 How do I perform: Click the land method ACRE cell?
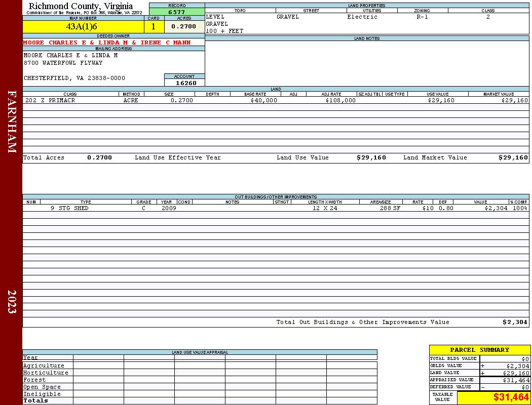coord(132,101)
